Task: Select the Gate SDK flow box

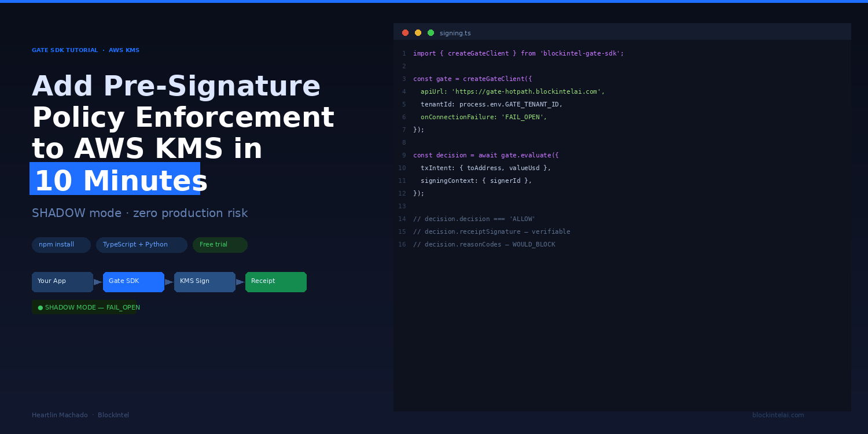Action: [134, 282]
